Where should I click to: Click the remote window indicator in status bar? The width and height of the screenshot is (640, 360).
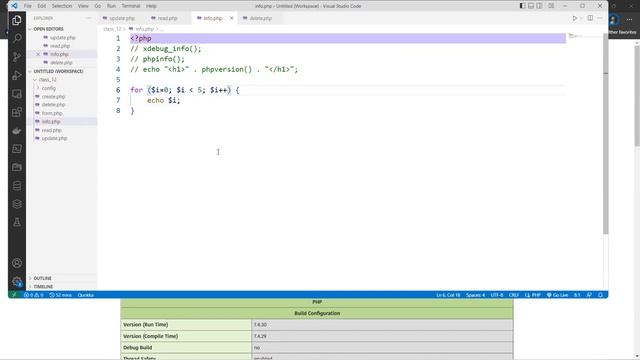[13, 295]
